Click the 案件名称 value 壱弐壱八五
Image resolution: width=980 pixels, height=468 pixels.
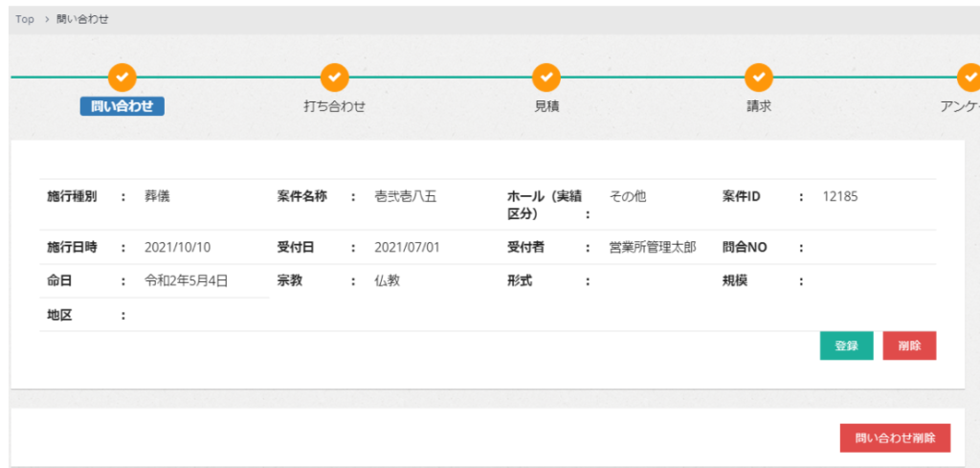pos(406,196)
